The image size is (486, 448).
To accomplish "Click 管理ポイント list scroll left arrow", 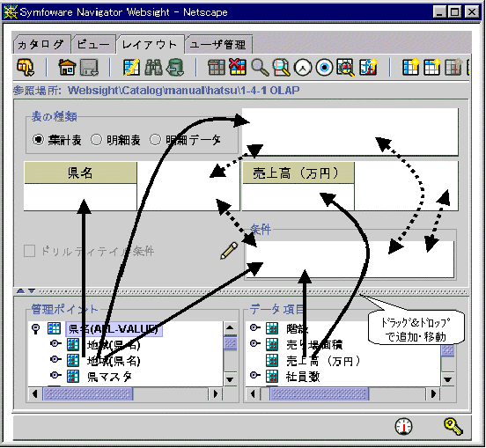I will 35,393.
